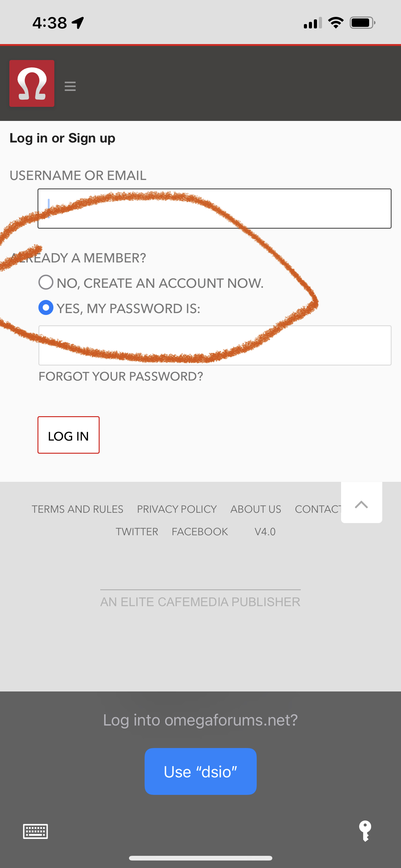Focus the username or email field
Image resolution: width=401 pixels, height=868 pixels.
[214, 209]
